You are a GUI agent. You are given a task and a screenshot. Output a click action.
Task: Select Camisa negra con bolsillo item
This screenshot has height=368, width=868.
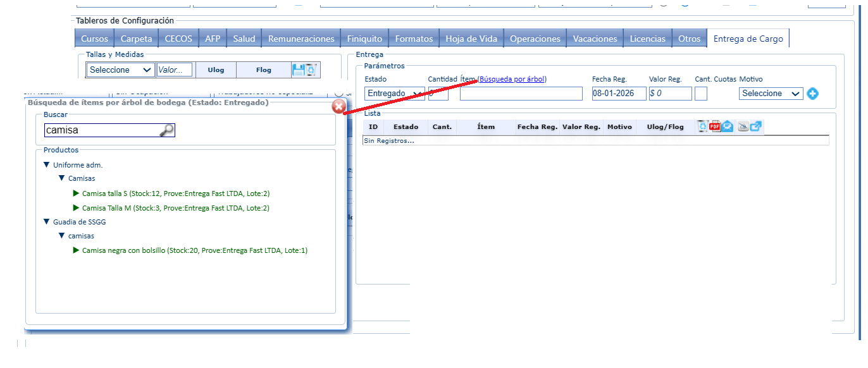(194, 250)
